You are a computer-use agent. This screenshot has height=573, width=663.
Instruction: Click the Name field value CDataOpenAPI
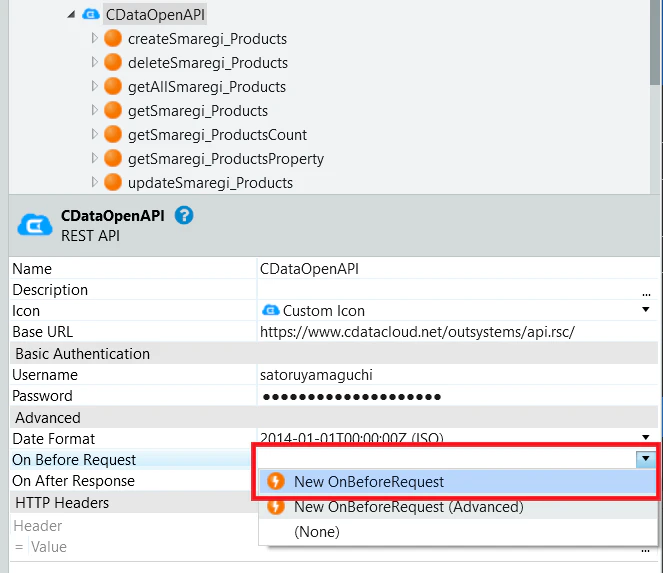tap(458, 269)
